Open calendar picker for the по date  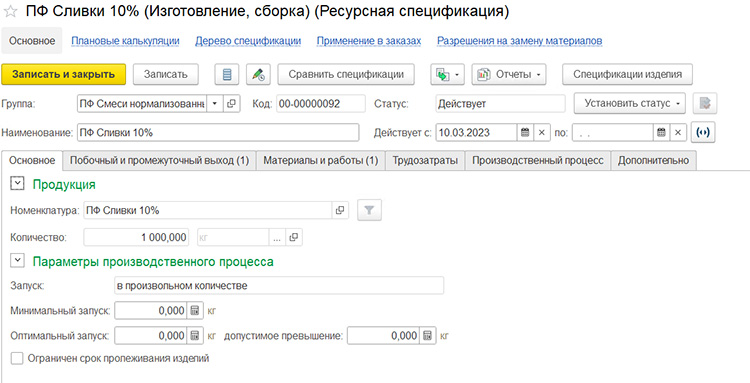coord(661,133)
